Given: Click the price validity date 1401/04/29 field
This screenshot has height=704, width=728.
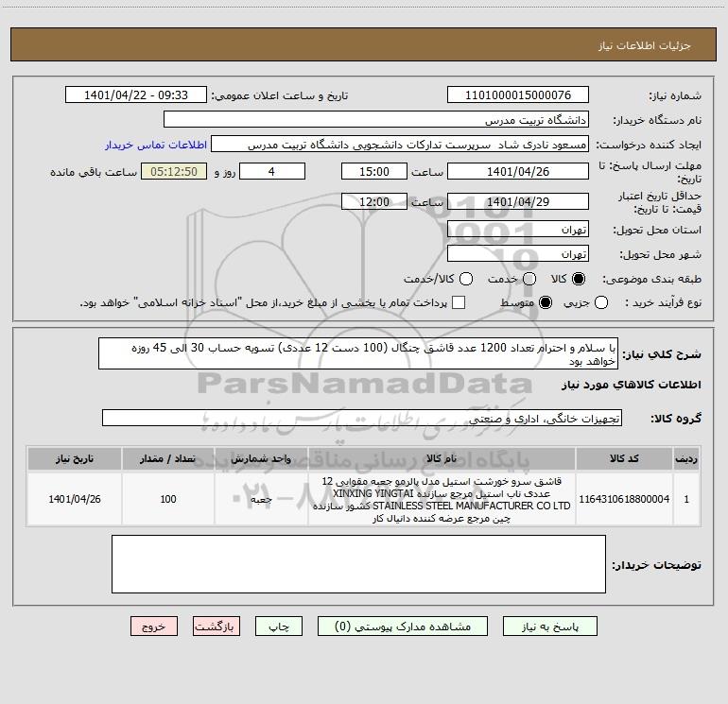Looking at the screenshot, I should (518, 201).
